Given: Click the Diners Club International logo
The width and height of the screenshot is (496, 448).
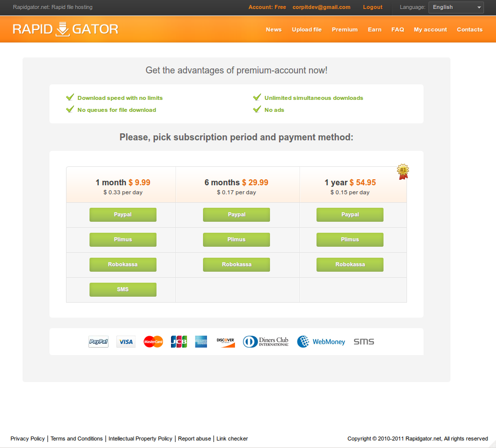Looking at the screenshot, I should [x=265, y=342].
